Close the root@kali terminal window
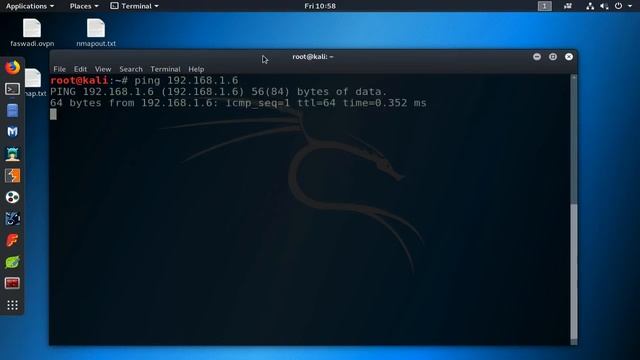The image size is (640, 360). (x=569, y=57)
